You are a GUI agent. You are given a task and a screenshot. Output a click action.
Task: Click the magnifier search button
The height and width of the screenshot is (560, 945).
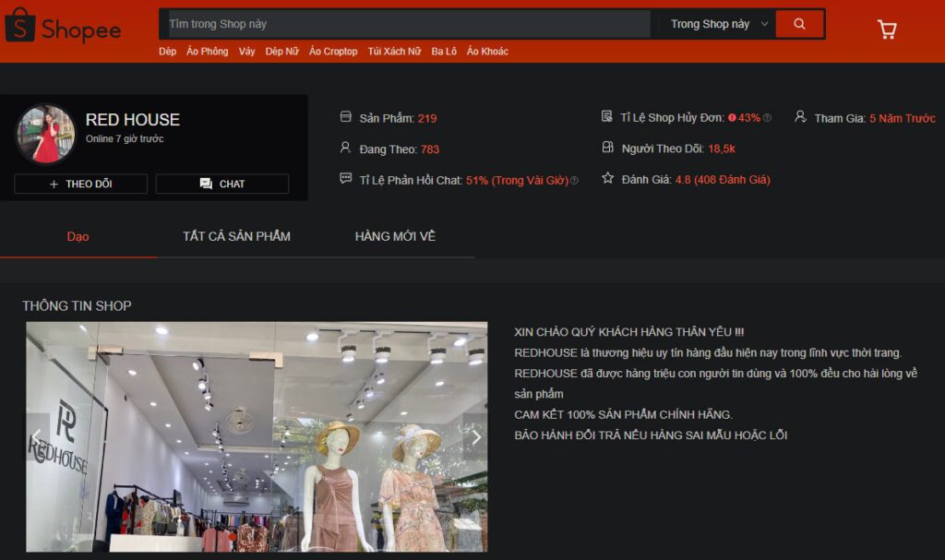pyautogui.click(x=799, y=24)
